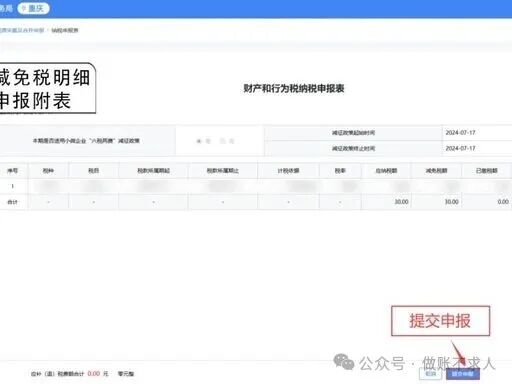512x384 pixels.
Task: Click the 减征政策起始时间 label
Action: pos(353,133)
